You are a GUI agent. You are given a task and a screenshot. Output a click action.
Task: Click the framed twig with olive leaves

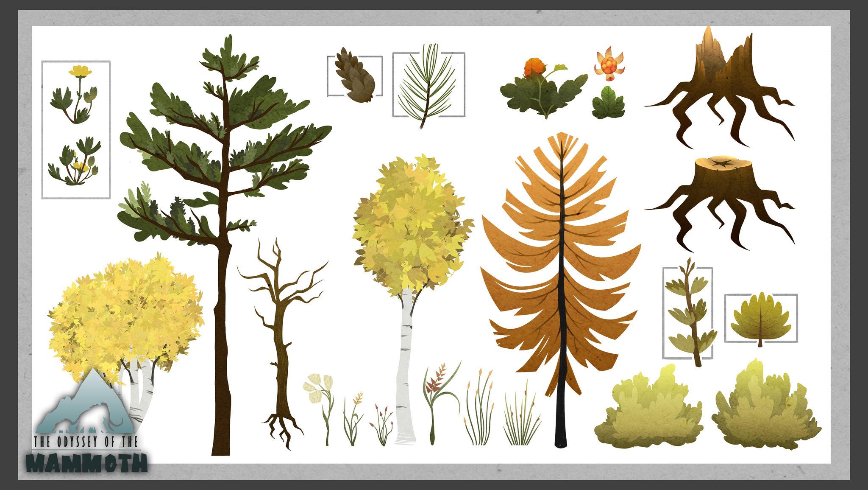(x=690, y=313)
